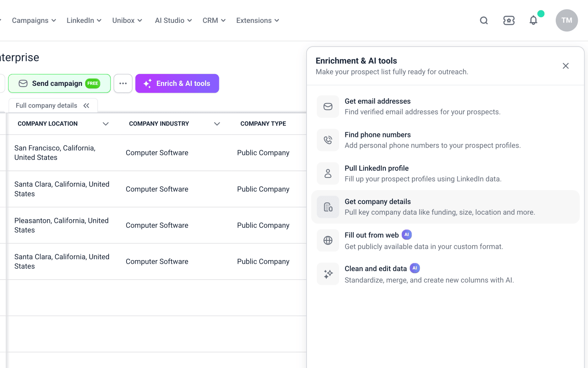Screen dimensions: 588x368
Task: Click the Company Type column header
Action: [x=263, y=124]
